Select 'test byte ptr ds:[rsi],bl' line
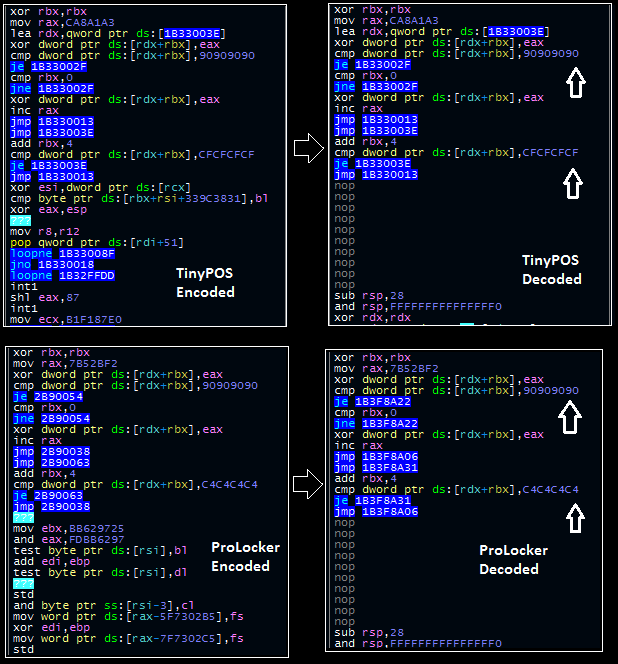The width and height of the screenshot is (618, 664). click(100, 551)
